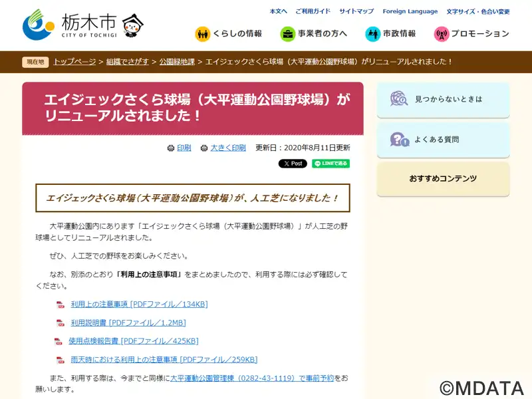The image size is (532, 399).
Task: Click PDF icon next to 雨天時における利用上の注意事項
Action: [61, 360]
